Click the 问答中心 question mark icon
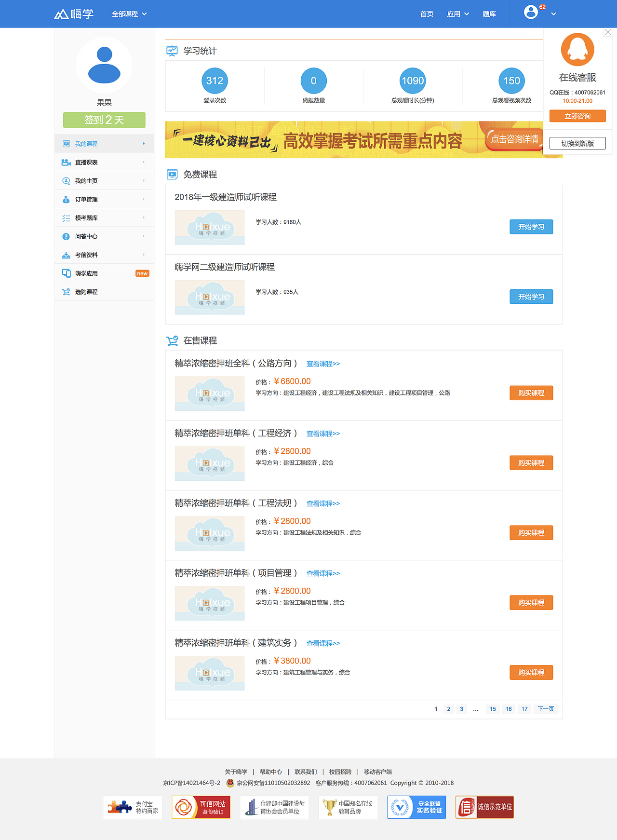 pos(66,236)
